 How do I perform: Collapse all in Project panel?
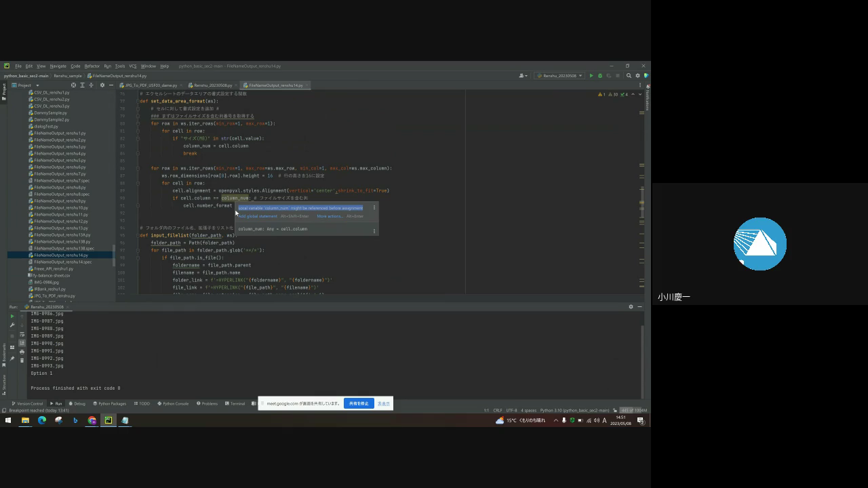91,85
